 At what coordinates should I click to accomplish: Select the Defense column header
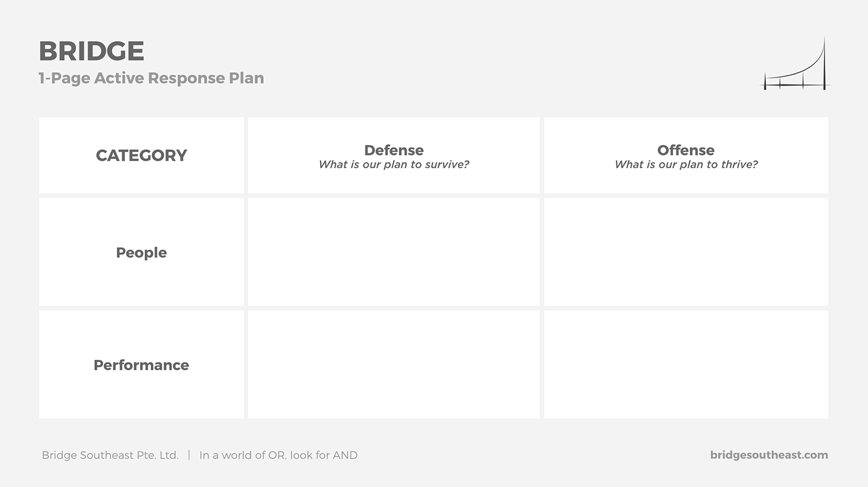coord(394,156)
